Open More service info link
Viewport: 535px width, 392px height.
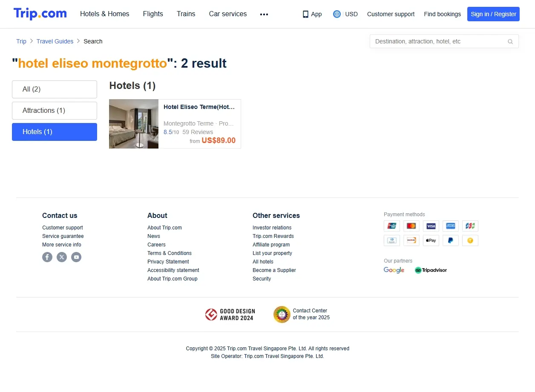coord(62,245)
